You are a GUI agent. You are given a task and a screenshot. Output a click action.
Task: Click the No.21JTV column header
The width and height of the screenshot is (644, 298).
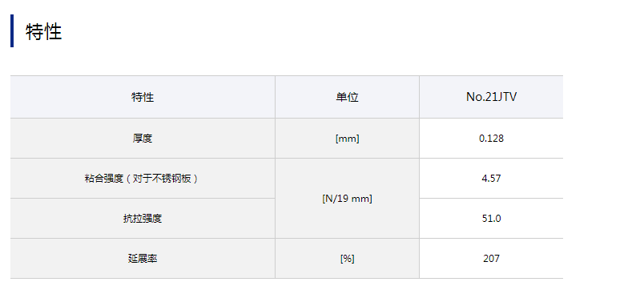(491, 97)
